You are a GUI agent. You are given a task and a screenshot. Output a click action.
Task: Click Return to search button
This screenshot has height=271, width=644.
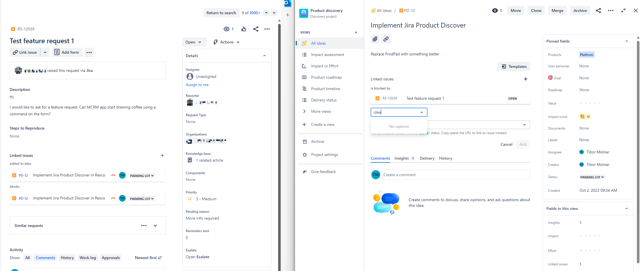click(221, 13)
